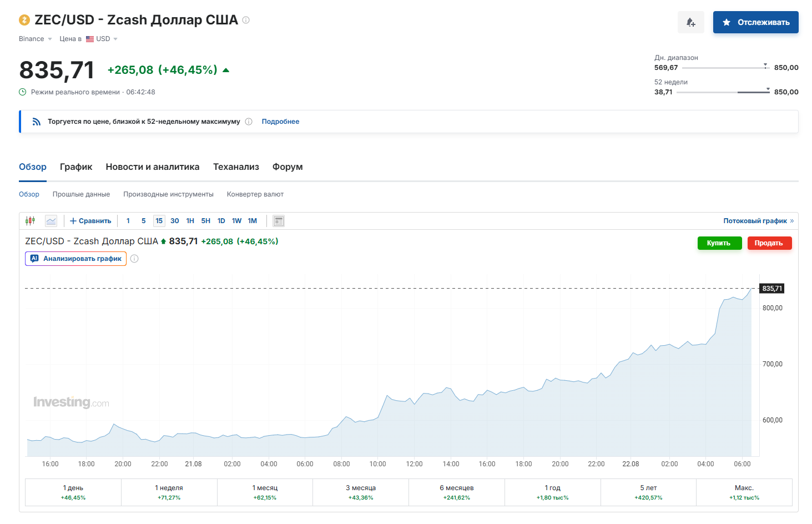Expand the Сравнить compare option
The image size is (812, 524).
pos(90,221)
